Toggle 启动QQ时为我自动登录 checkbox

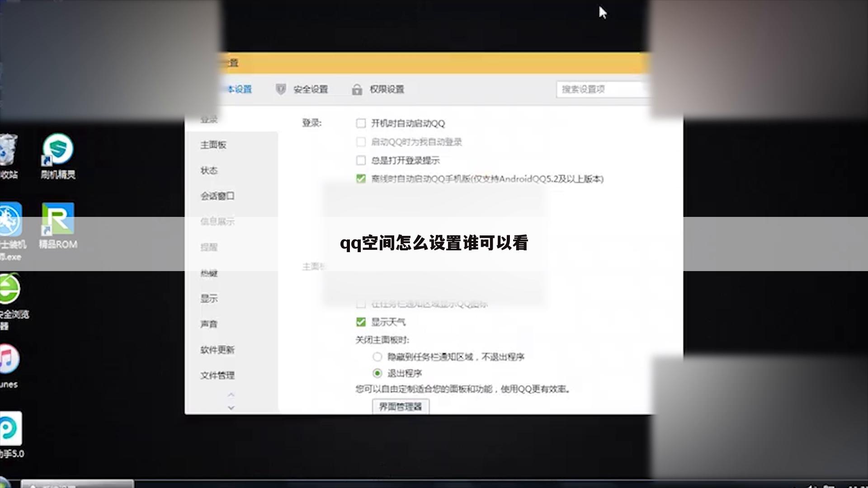click(x=361, y=142)
